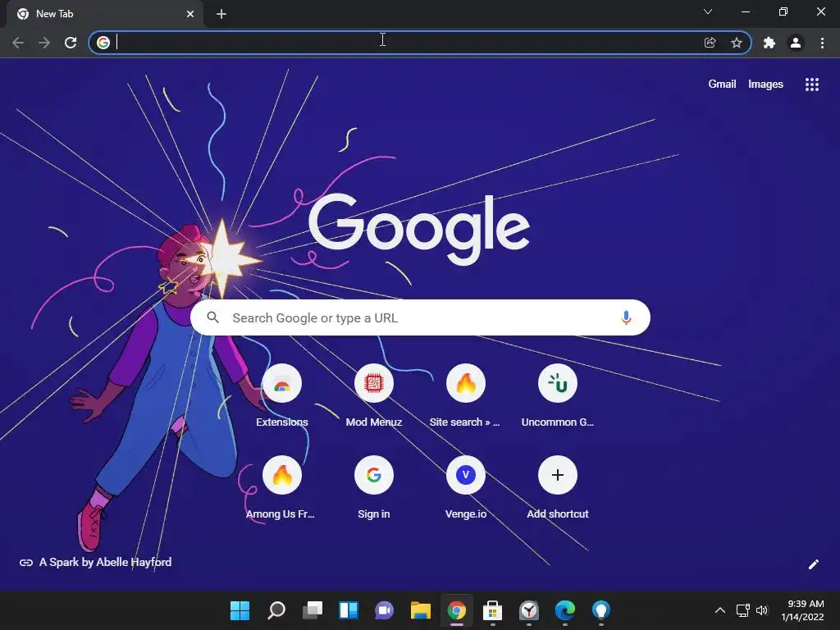840x630 pixels.
Task: Open a new tab with plus button
Action: point(221,14)
